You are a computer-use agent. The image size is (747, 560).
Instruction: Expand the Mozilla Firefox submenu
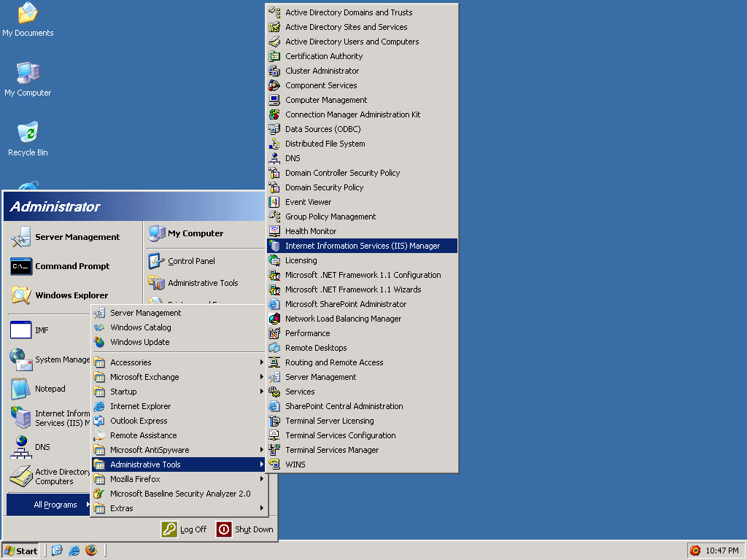[x=179, y=479]
